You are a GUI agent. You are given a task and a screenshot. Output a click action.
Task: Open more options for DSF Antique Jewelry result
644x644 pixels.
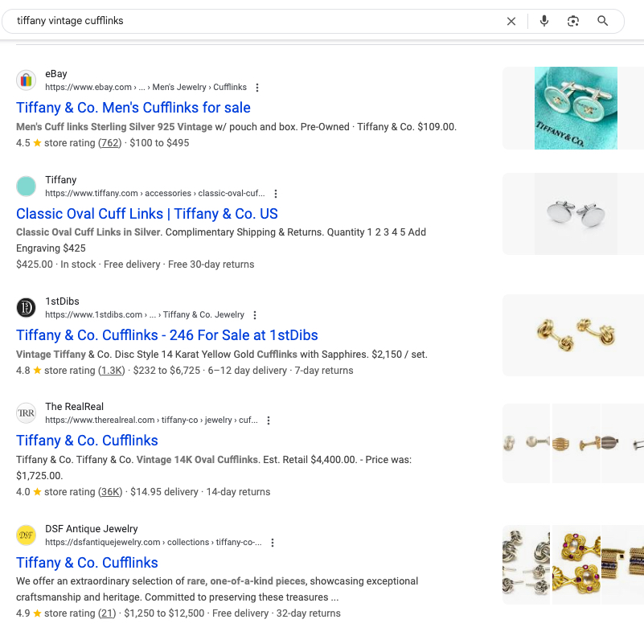(273, 543)
